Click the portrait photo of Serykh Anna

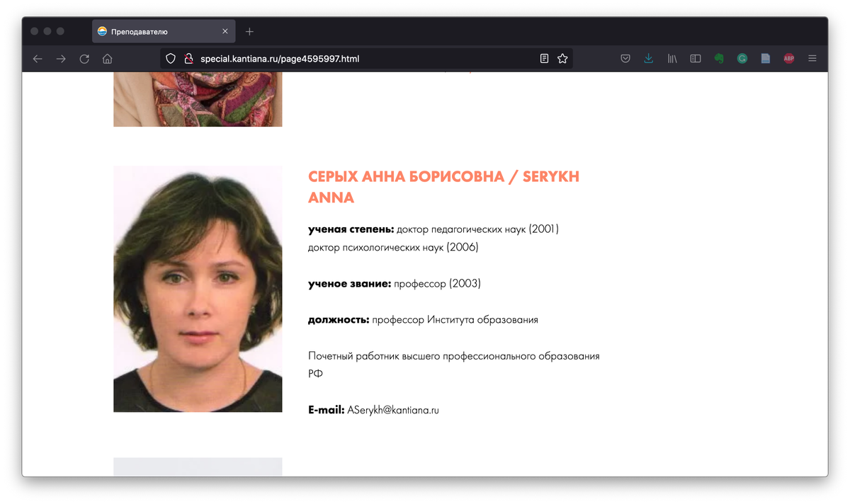pyautogui.click(x=198, y=289)
